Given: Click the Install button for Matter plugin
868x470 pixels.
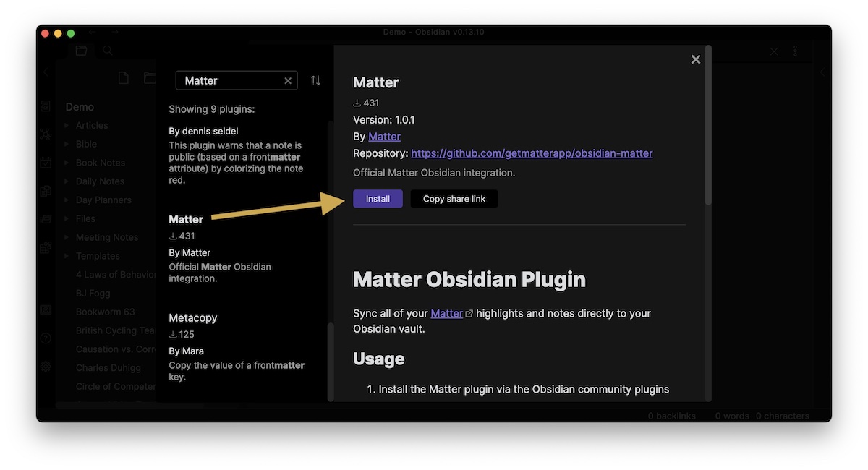Looking at the screenshot, I should 378,199.
